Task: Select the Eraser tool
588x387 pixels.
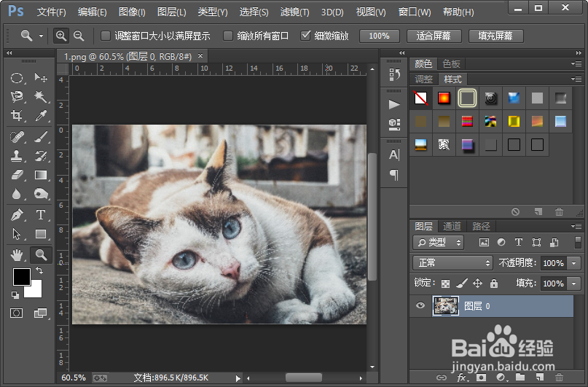Action: click(x=17, y=175)
